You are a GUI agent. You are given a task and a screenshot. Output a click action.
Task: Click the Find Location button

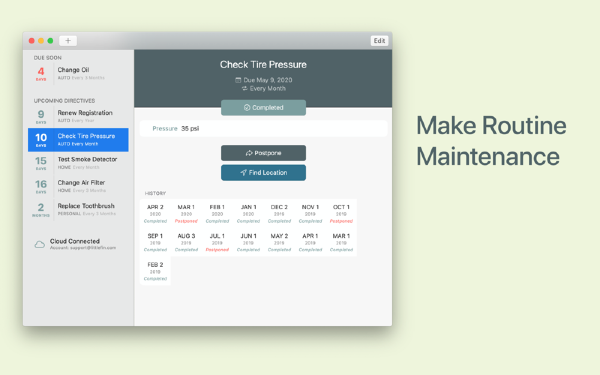pos(263,173)
